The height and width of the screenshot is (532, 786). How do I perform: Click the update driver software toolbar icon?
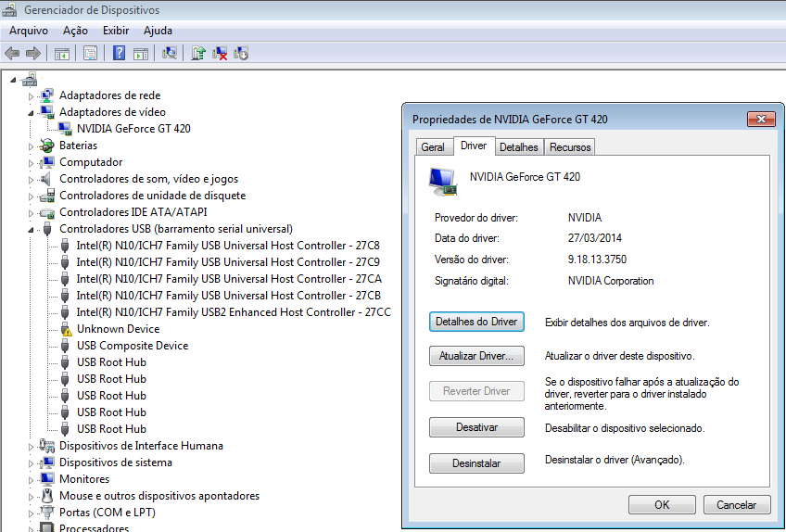198,53
